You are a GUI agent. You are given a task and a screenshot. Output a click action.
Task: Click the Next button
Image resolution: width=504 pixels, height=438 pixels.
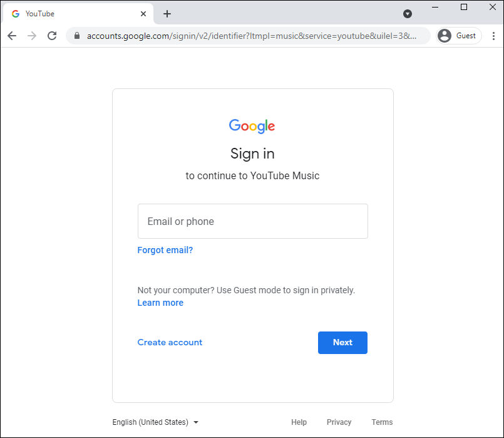tap(342, 343)
